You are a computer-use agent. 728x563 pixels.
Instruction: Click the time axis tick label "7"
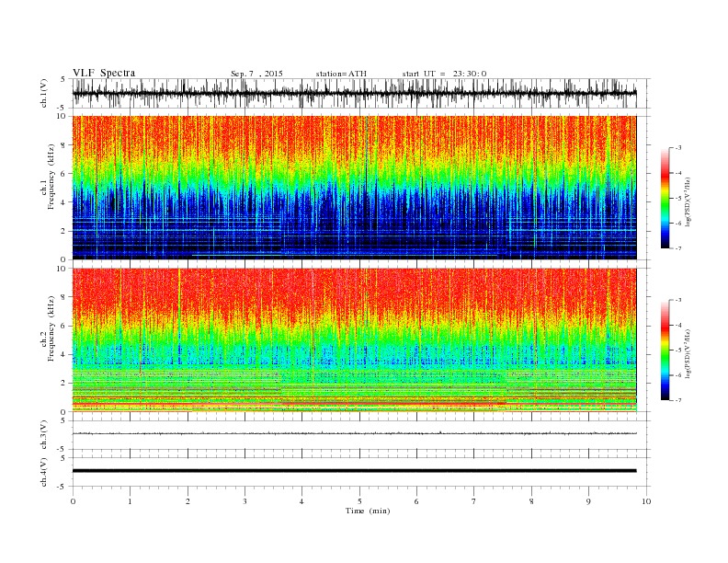(x=474, y=501)
